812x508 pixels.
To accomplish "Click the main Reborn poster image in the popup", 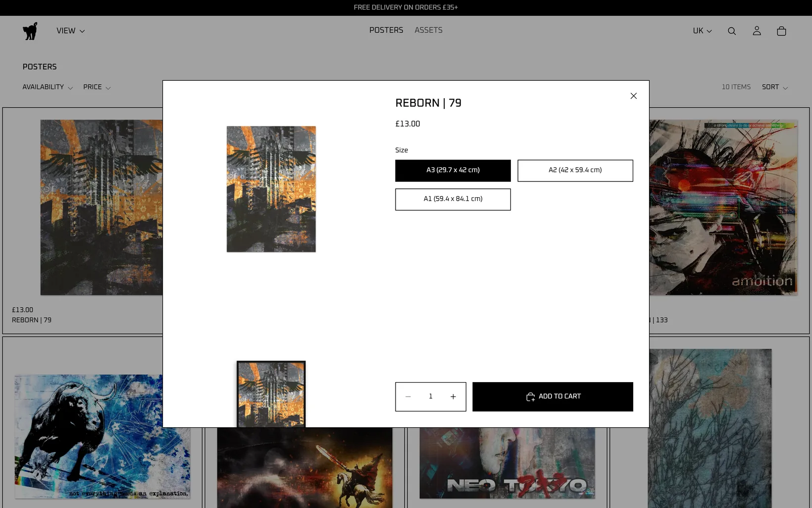I will point(271,189).
